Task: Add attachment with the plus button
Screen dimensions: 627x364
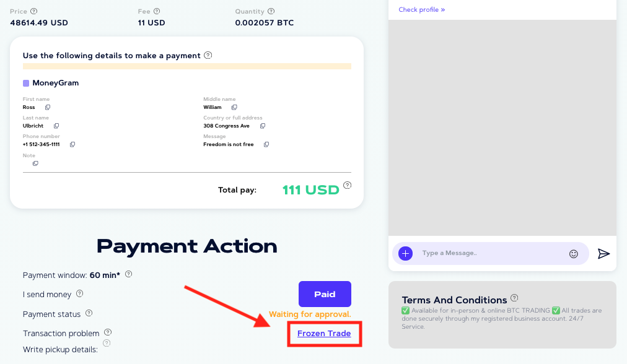Action: coord(405,253)
